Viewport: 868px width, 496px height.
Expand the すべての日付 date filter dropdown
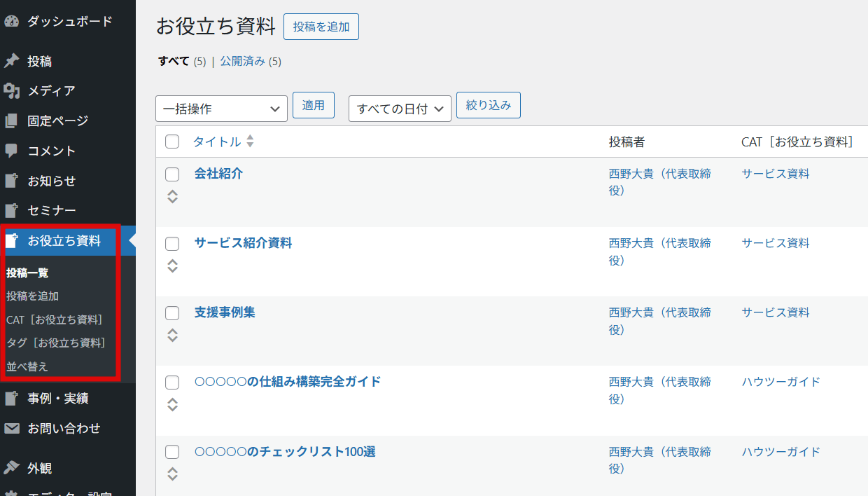point(400,109)
